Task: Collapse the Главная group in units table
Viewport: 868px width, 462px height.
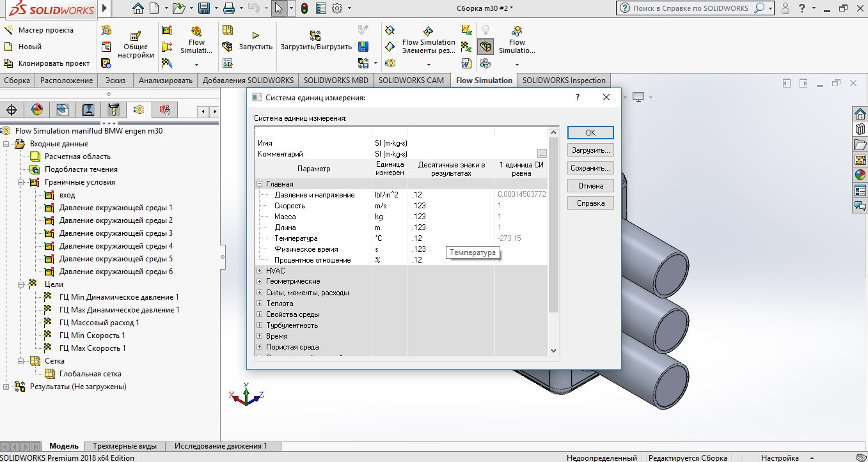Action: [260, 184]
